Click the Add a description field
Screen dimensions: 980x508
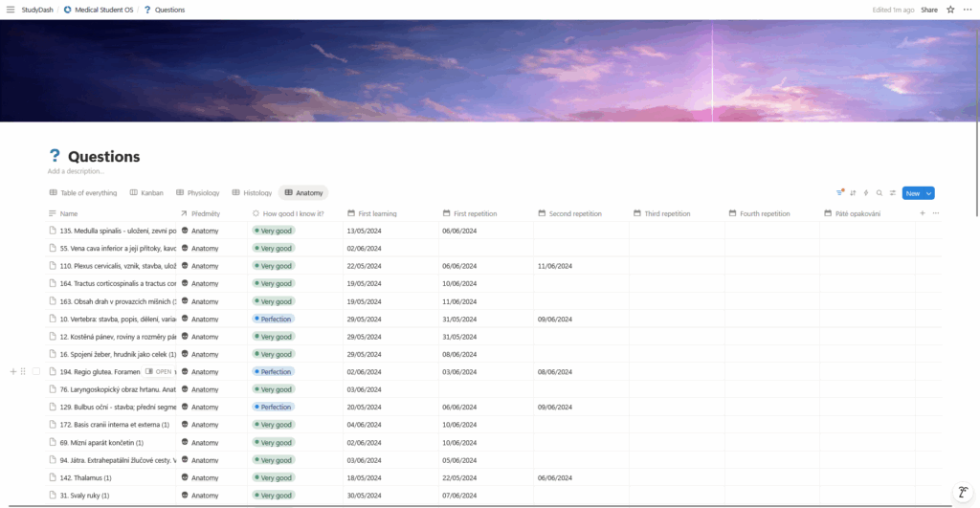pyautogui.click(x=76, y=171)
